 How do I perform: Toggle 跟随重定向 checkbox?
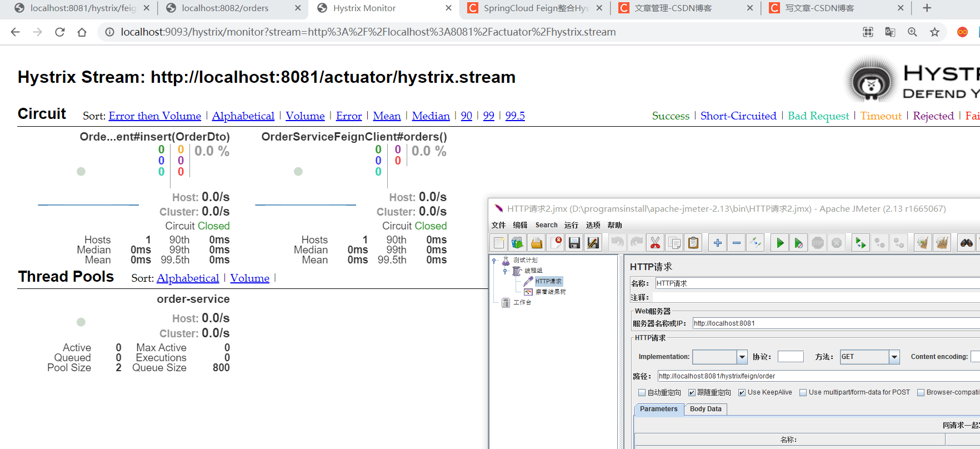[692, 392]
